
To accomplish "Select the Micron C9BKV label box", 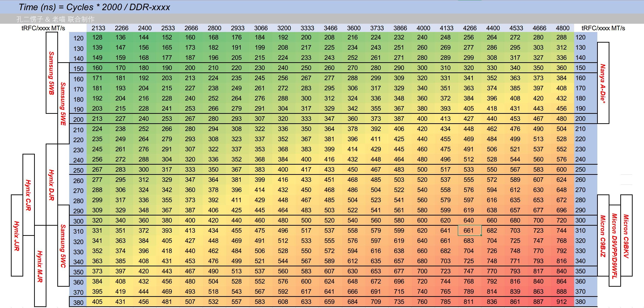I will 627,235.
